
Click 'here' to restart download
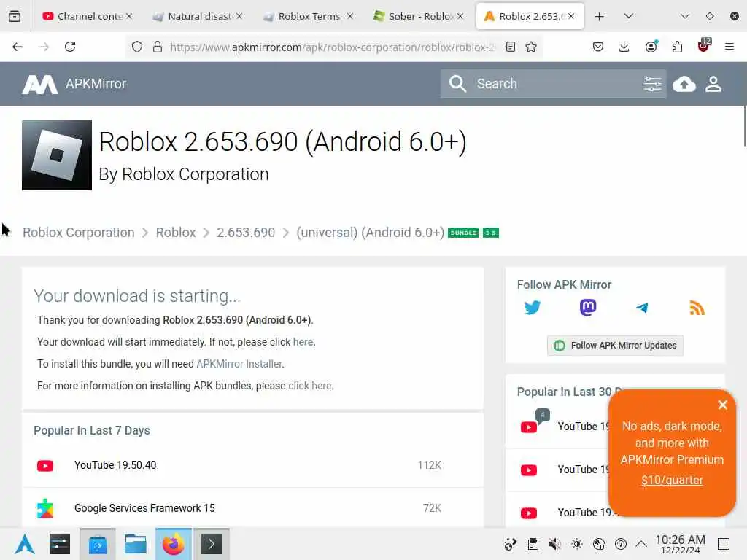pyautogui.click(x=303, y=342)
